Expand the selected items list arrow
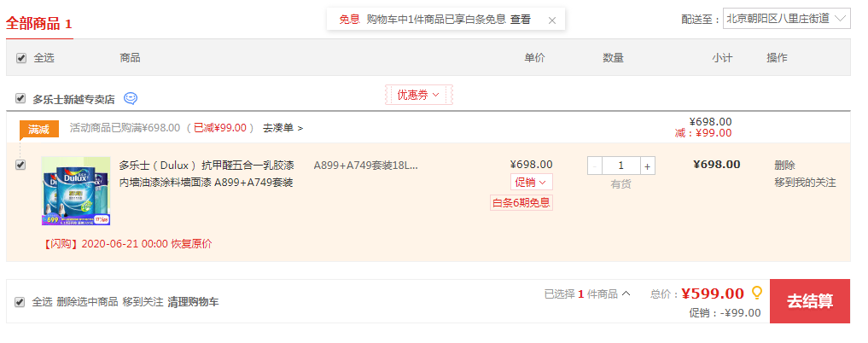Screen dimensions: 868x343 pyautogui.click(x=626, y=294)
